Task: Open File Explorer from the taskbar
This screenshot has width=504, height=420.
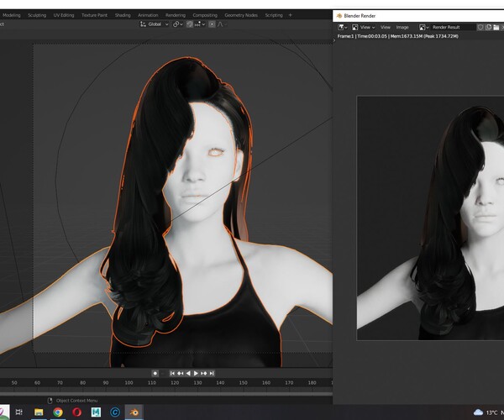Action: 39,412
